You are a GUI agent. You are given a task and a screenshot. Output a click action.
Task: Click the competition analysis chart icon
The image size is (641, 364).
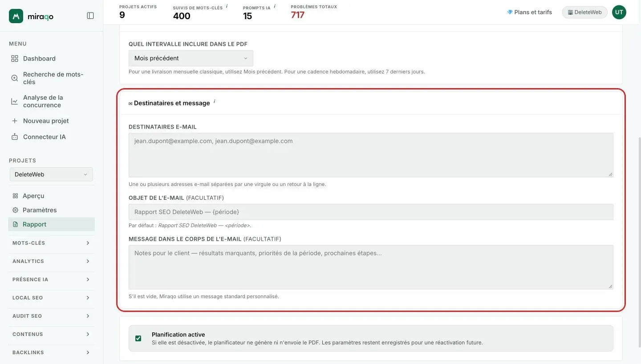15,101
